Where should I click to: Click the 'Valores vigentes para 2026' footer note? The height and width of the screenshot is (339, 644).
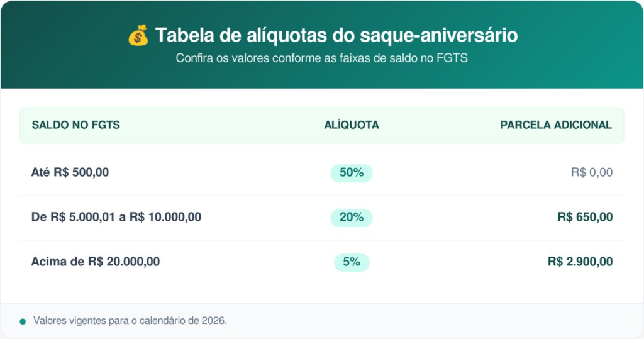tap(130, 321)
